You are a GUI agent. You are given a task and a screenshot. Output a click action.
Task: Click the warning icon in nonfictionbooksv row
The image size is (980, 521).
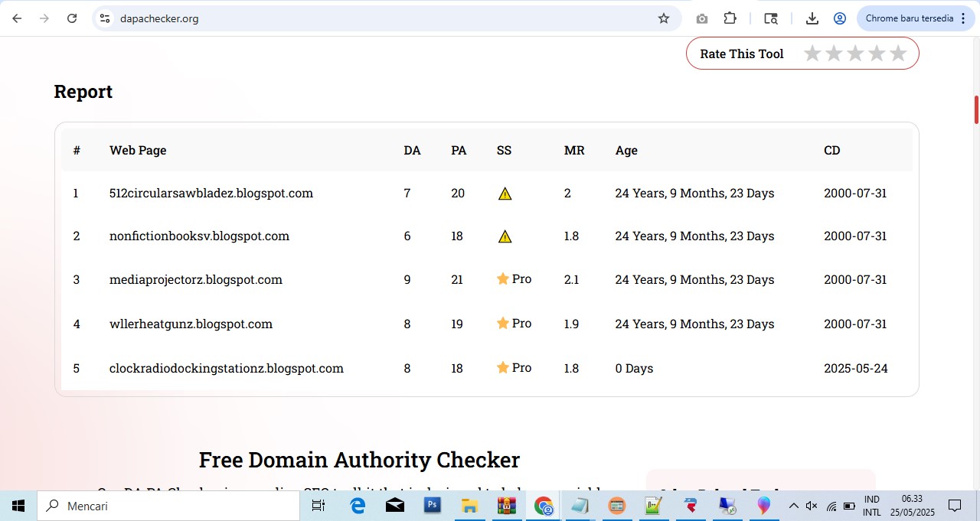pos(505,236)
